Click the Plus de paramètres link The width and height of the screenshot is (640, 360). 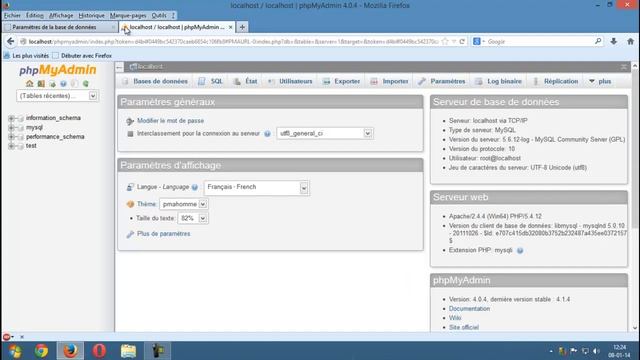[x=164, y=234]
